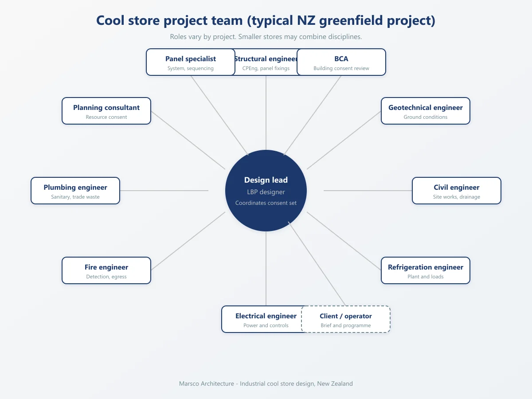532x399 pixels.
Task: Click the Plumbing engineer card
Action: (x=75, y=191)
